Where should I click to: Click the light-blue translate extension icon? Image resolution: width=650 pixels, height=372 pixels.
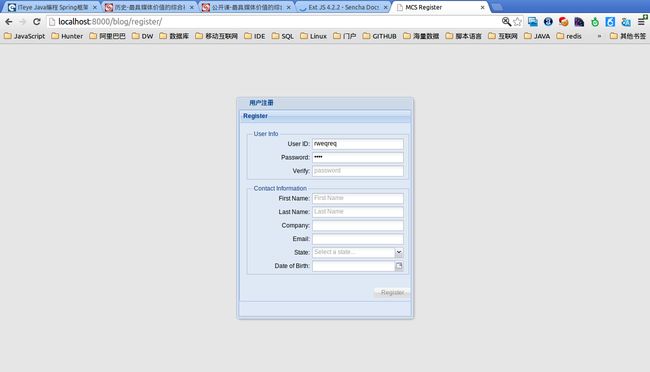626,22
